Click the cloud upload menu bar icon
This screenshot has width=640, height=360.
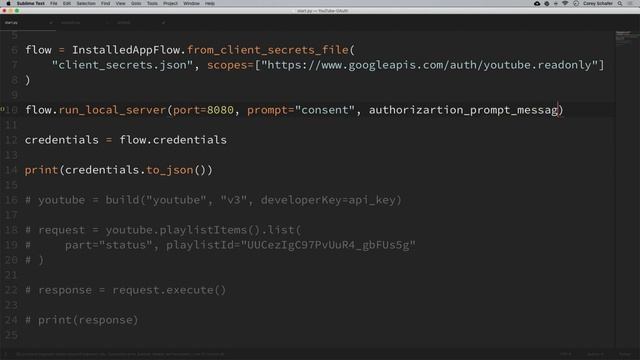537,3
